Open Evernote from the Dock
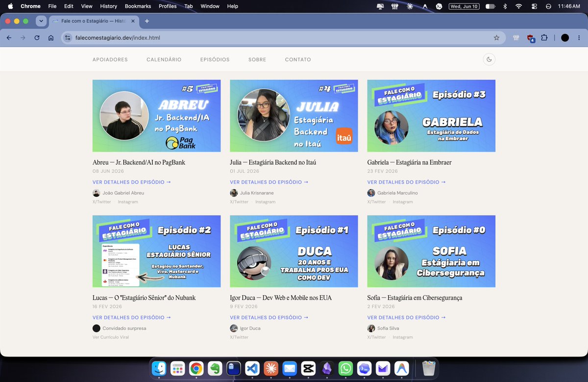This screenshot has width=588, height=382. 215,368
